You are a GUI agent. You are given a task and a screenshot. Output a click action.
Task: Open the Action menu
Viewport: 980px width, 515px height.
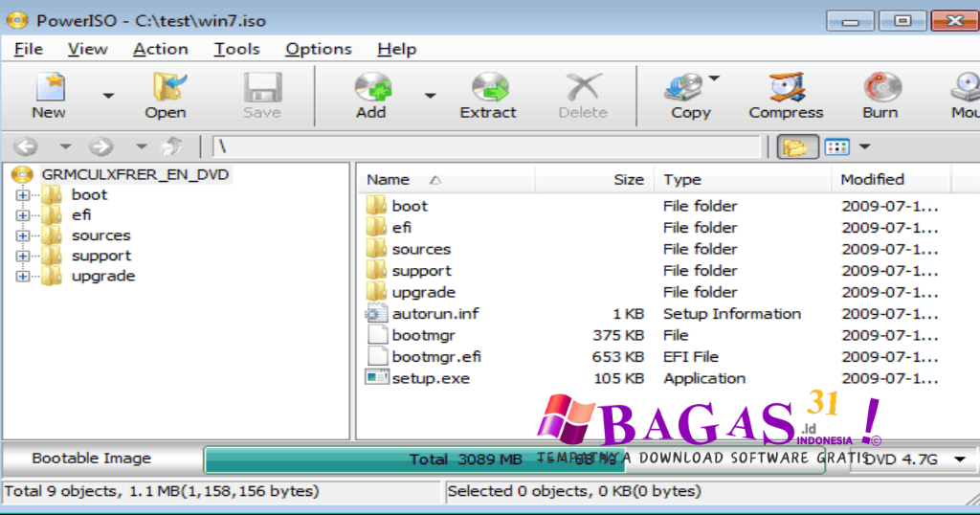click(161, 50)
